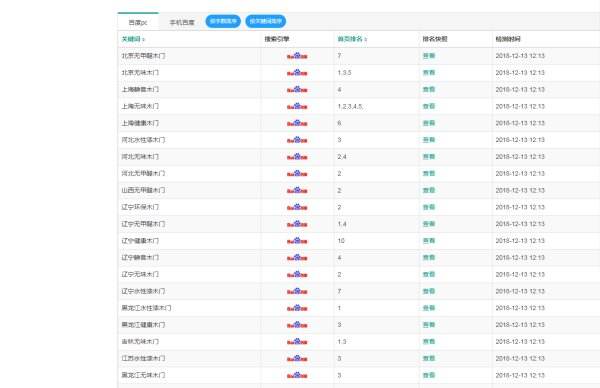Click Baidu logo in 辽宁无味木门 row
The width and height of the screenshot is (600, 388).
tap(297, 275)
